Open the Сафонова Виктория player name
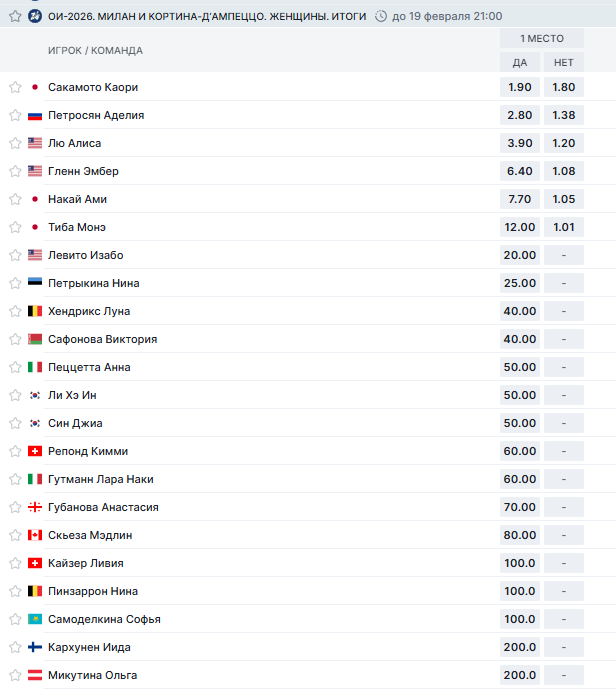Viewport: 616px width, 690px height. tap(102, 339)
